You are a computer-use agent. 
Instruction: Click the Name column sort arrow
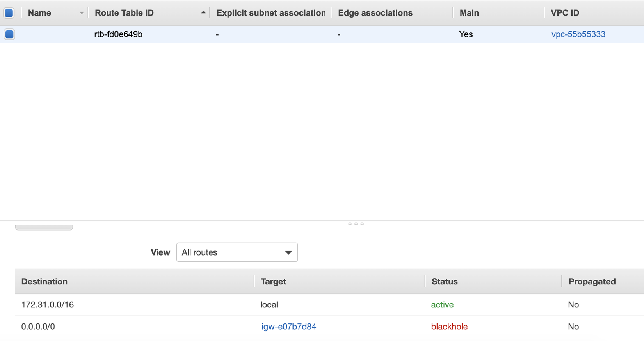(x=82, y=13)
